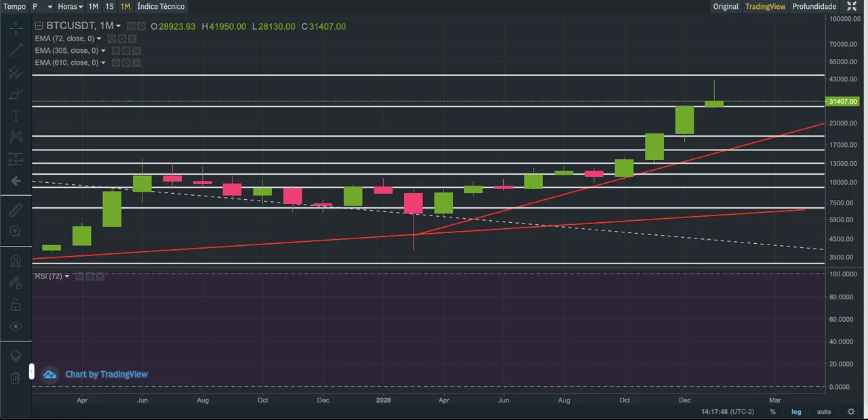Open settings for RSI indicator

coord(90,276)
